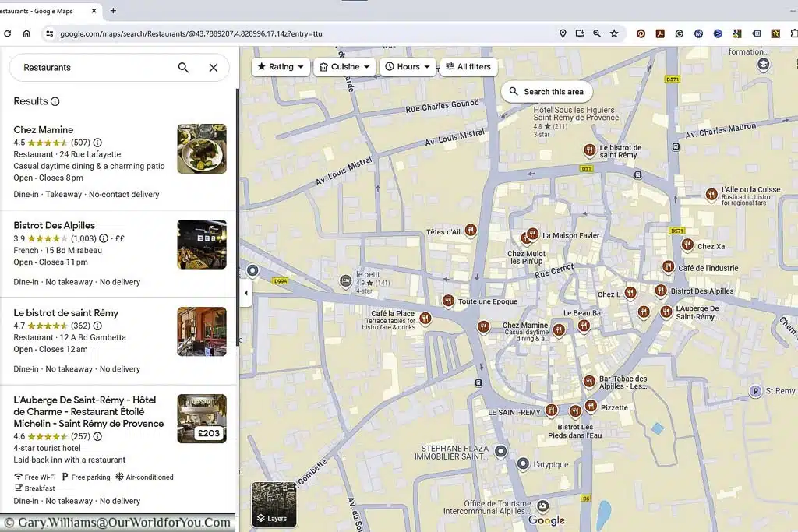Click Bistrot Des Alpilles map pin
Screen dimensions: 798x532
(x=661, y=291)
